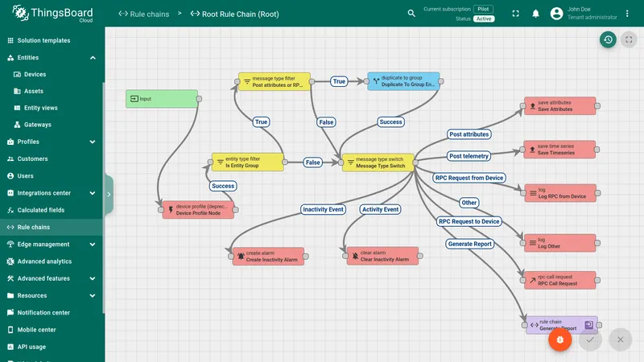Select the Other link label

click(x=469, y=203)
